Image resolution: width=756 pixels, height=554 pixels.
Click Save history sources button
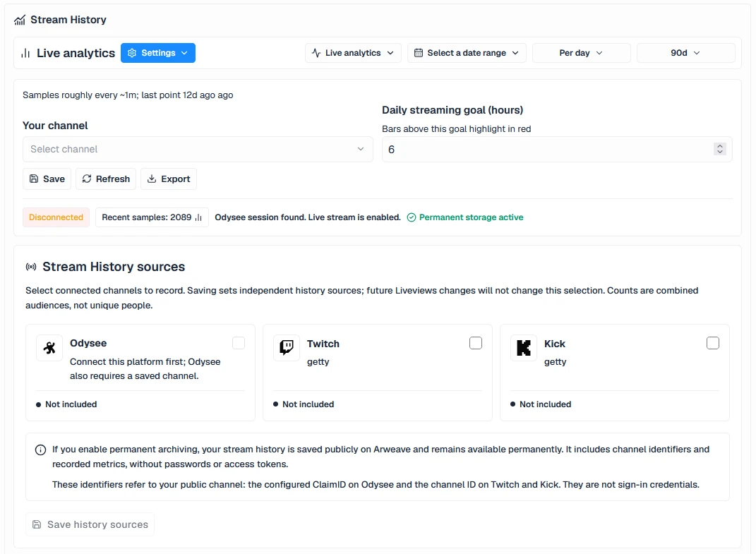(x=90, y=524)
